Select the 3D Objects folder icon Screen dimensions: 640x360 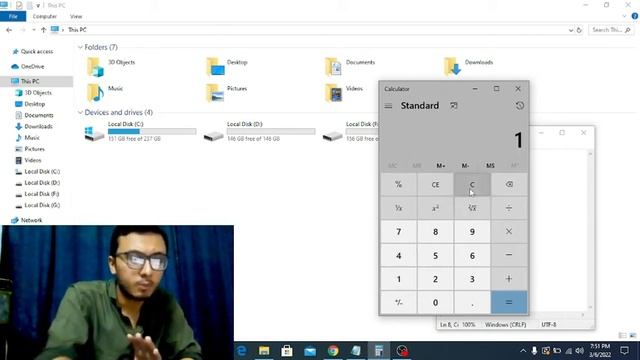pos(96,67)
